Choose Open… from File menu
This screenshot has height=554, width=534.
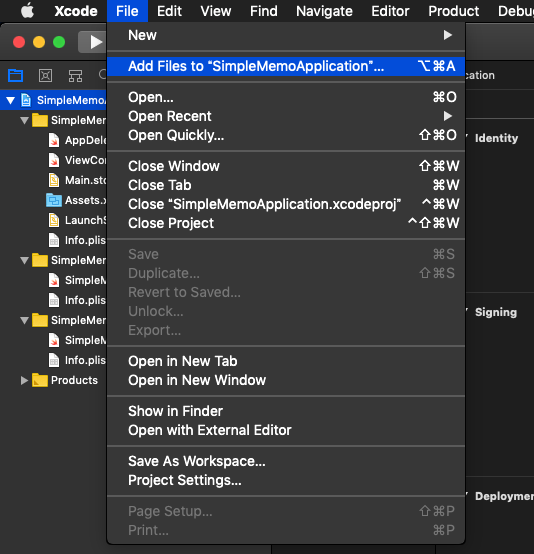[286, 97]
